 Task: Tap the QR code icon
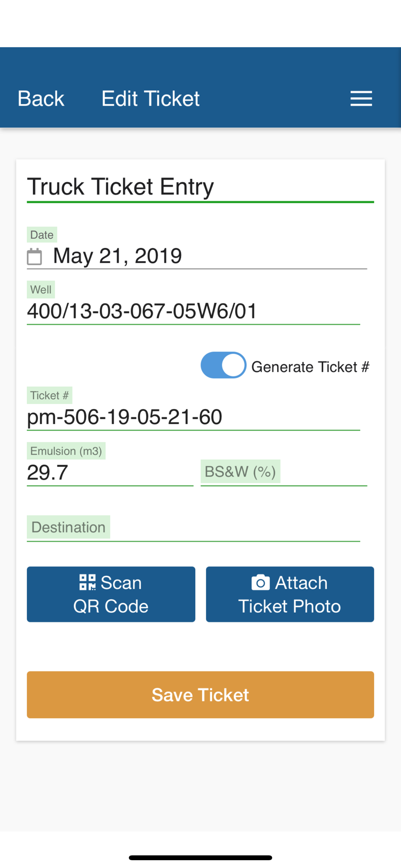(87, 582)
